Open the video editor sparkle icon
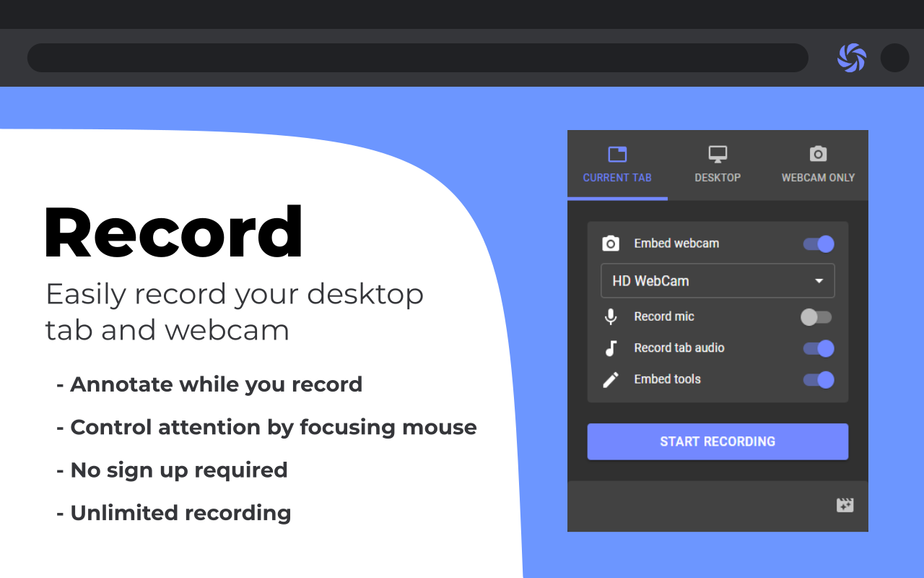 [845, 505]
